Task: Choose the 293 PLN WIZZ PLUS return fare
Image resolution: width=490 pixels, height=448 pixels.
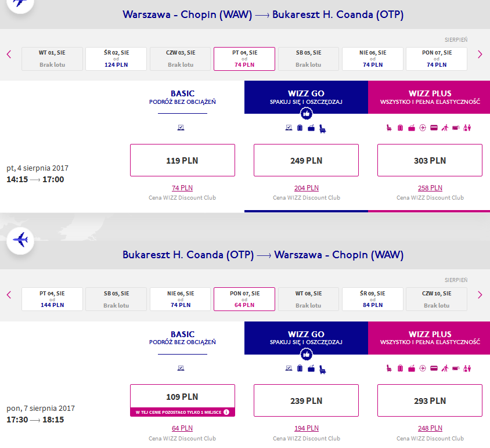Action: click(430, 400)
